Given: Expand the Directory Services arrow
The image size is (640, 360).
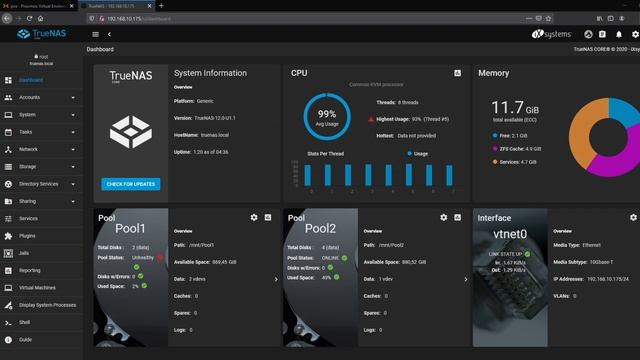Looking at the screenshot, I should coord(73,184).
